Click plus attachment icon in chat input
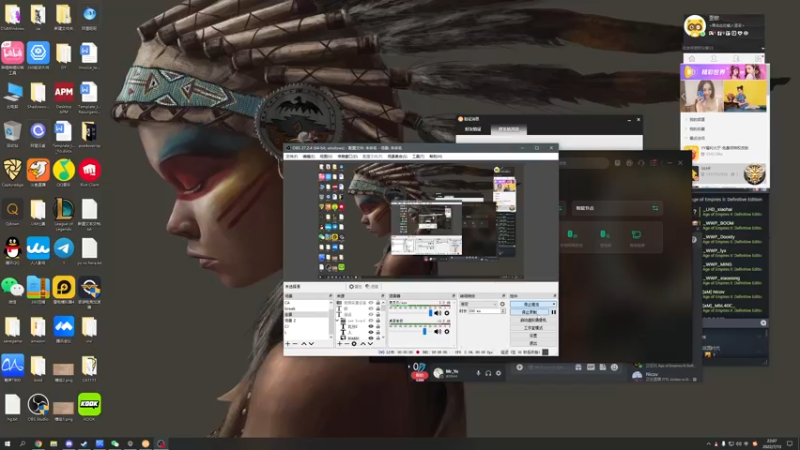Screen dimensions: 800x450 [x=519, y=367]
